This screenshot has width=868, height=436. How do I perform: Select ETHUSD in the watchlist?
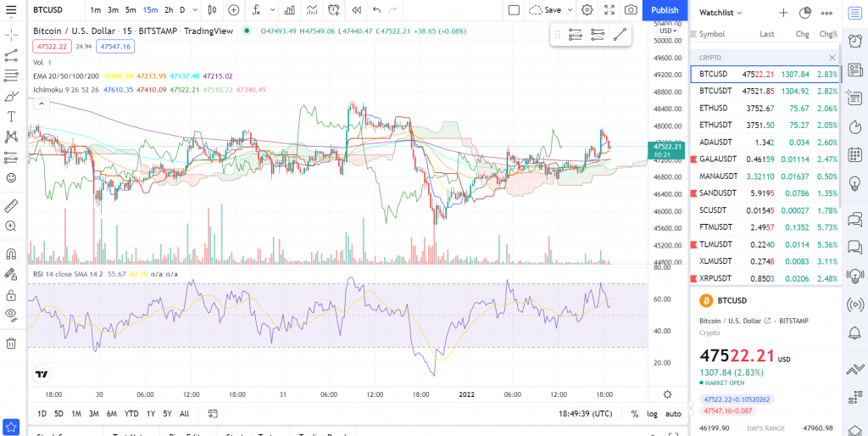765,108
